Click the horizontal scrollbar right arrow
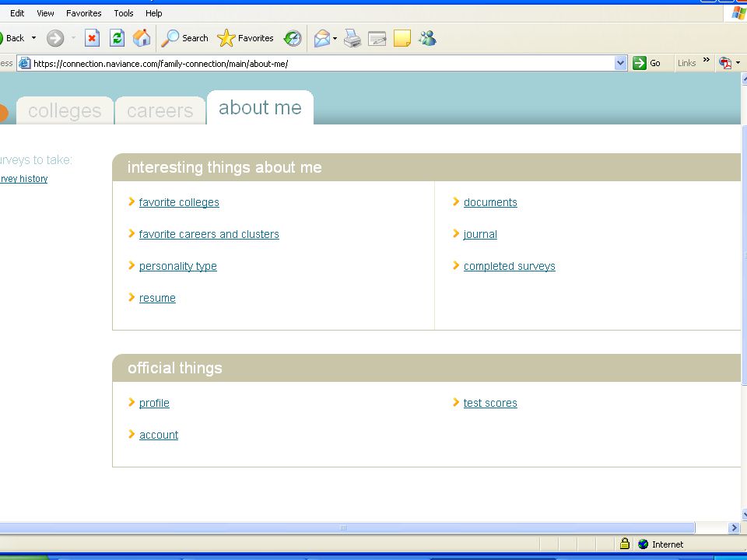 [x=734, y=527]
